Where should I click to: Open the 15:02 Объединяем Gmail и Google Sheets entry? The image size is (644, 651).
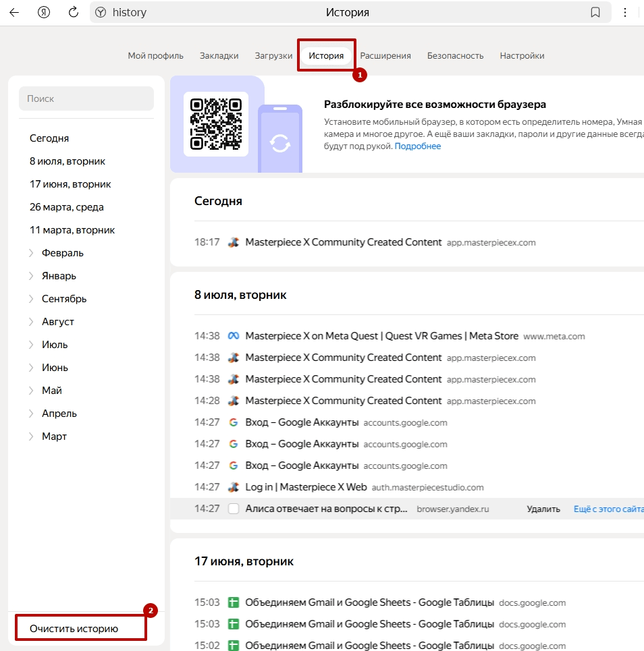tap(369, 646)
